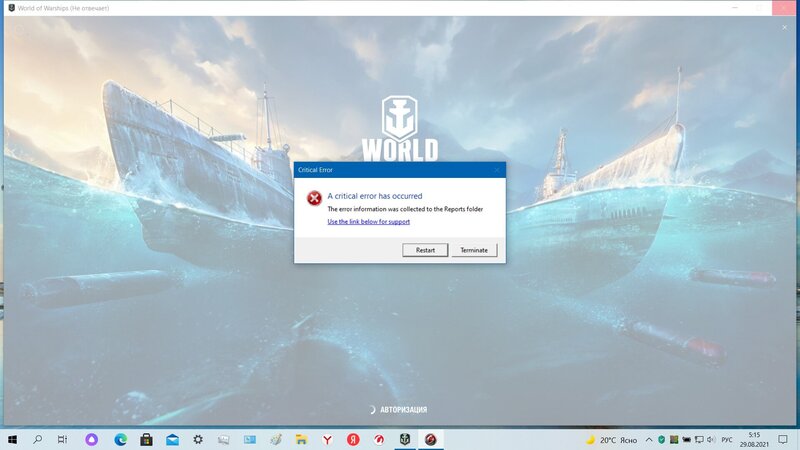Open the weather widget showing 20°C Ясно
Image resolution: width=800 pixels, height=450 pixels.
612,440
